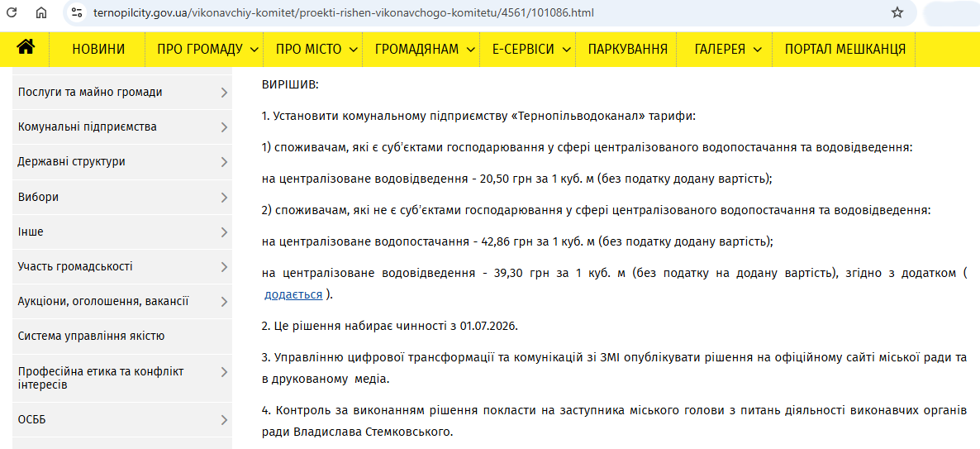Expand arrow beside Державні структури
The image size is (980, 449).
225,163
